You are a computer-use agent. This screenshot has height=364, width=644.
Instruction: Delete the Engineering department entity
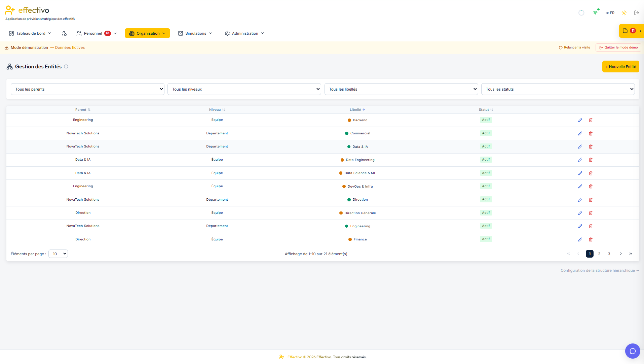click(591, 226)
